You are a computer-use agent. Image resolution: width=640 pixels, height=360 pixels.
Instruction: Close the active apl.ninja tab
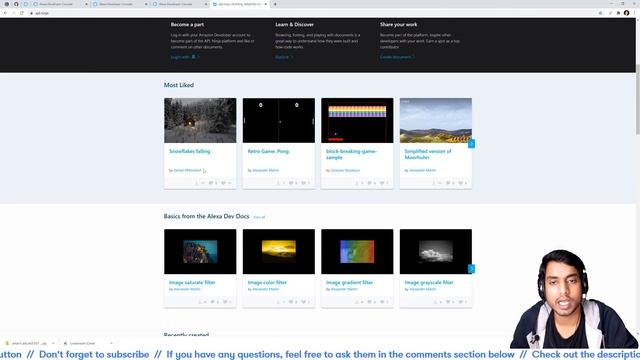[266, 4]
